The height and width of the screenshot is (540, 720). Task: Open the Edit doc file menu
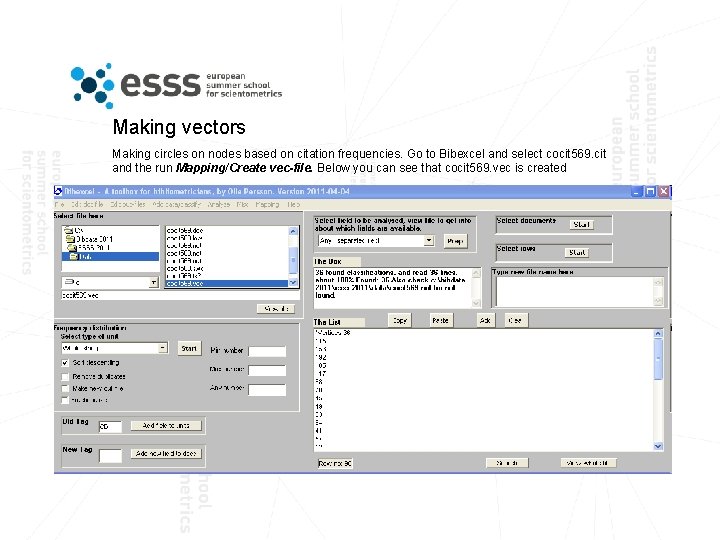(x=87, y=204)
